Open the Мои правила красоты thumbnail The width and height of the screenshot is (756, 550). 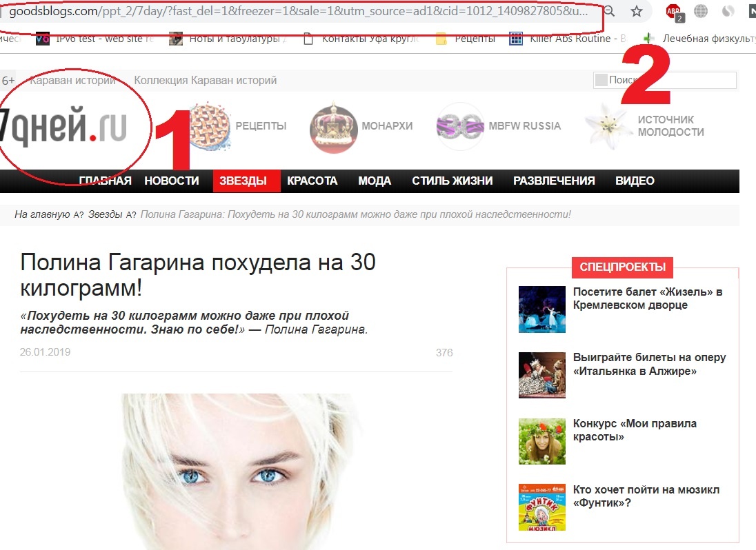coord(542,441)
